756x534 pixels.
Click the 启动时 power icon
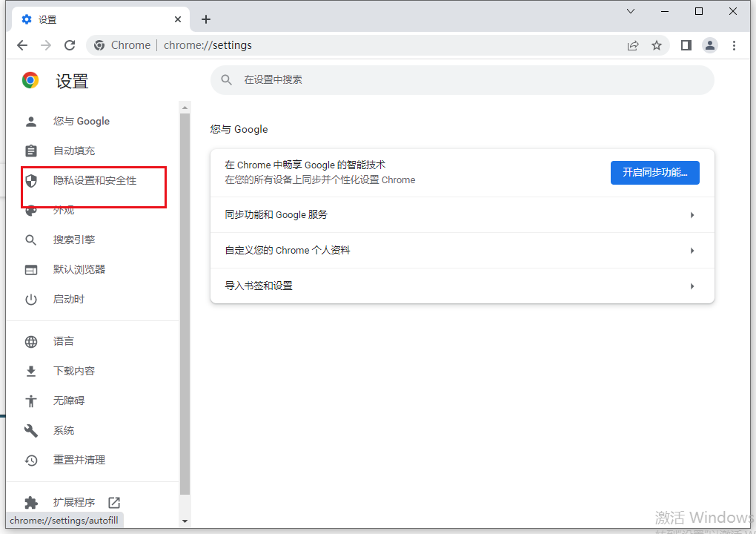(x=31, y=300)
